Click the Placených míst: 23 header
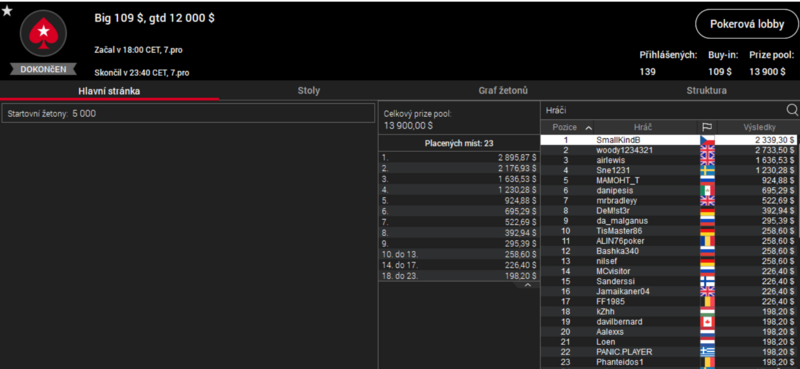800x369 pixels. click(459, 143)
